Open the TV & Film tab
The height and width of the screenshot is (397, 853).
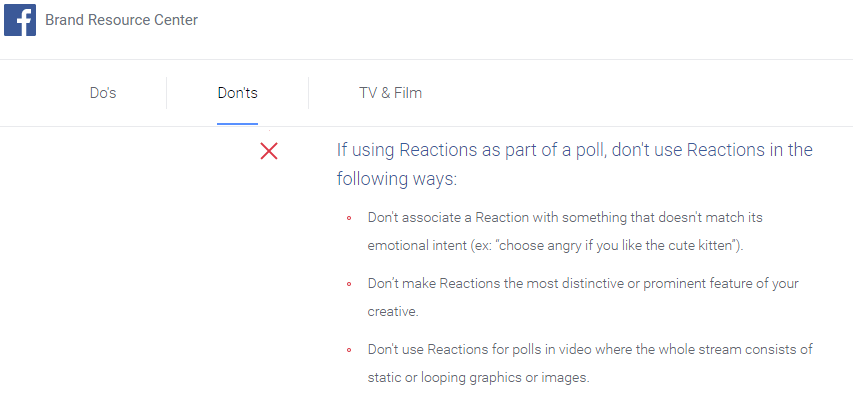390,93
